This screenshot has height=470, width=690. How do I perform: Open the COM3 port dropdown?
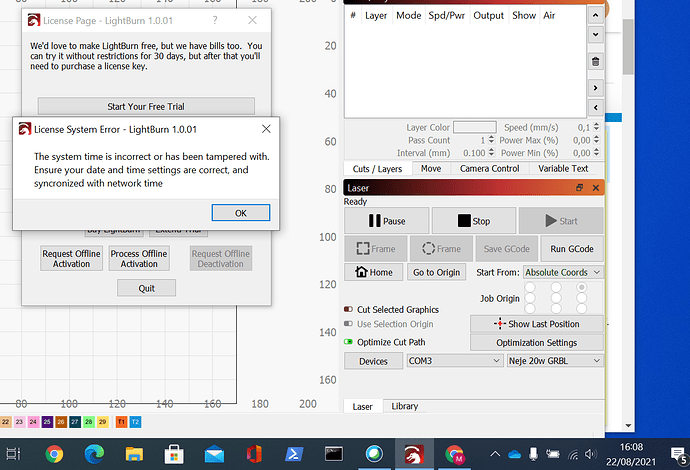click(455, 361)
